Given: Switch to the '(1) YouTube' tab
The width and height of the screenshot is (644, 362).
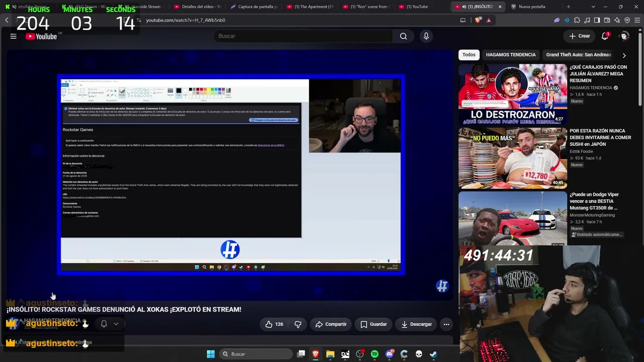Looking at the screenshot, I should tap(417, 7).
